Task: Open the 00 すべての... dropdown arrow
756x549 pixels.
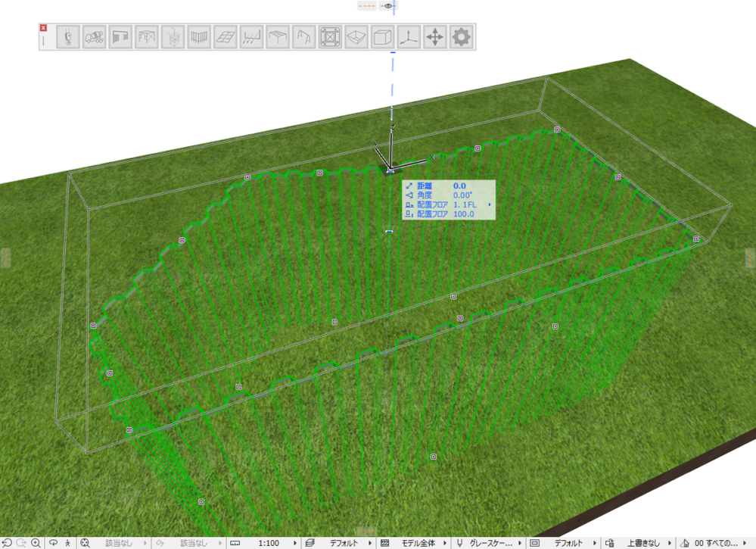Action: (x=745, y=543)
